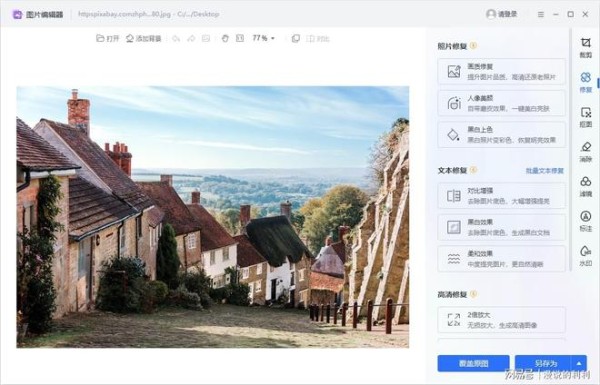The width and height of the screenshot is (600, 385).
Task: Choose Portrait Beauty (人像美颜) option
Action: pyautogui.click(x=501, y=103)
